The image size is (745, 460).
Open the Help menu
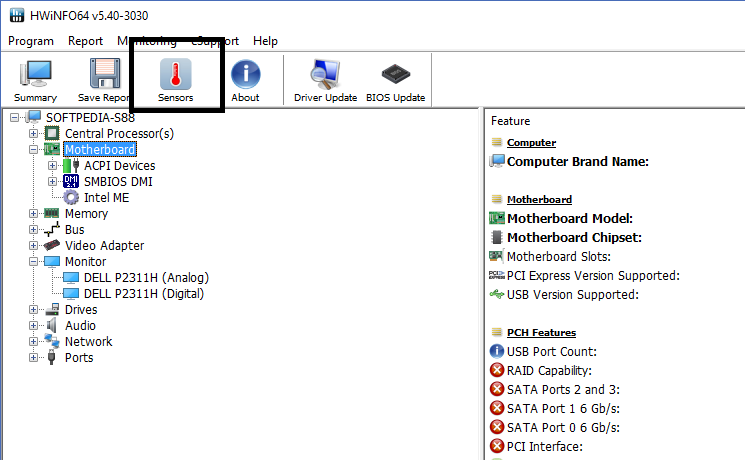click(x=265, y=41)
